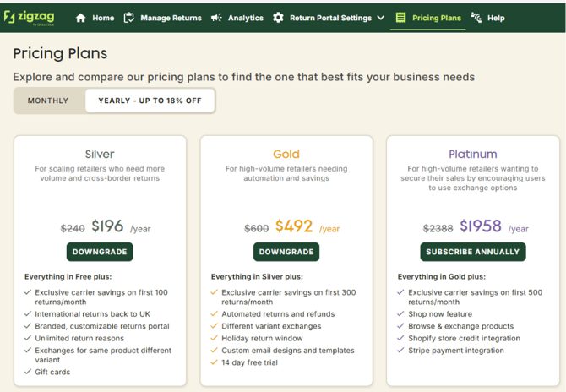566x392 pixels.
Task: Click the Pricing Plans list icon
Action: (400, 18)
